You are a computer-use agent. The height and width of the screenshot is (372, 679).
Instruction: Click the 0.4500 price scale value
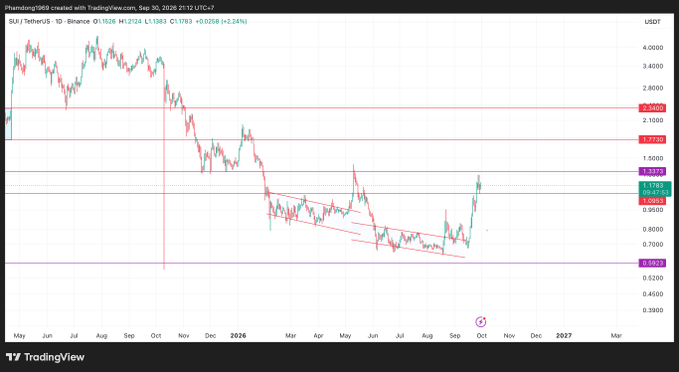[653, 294]
